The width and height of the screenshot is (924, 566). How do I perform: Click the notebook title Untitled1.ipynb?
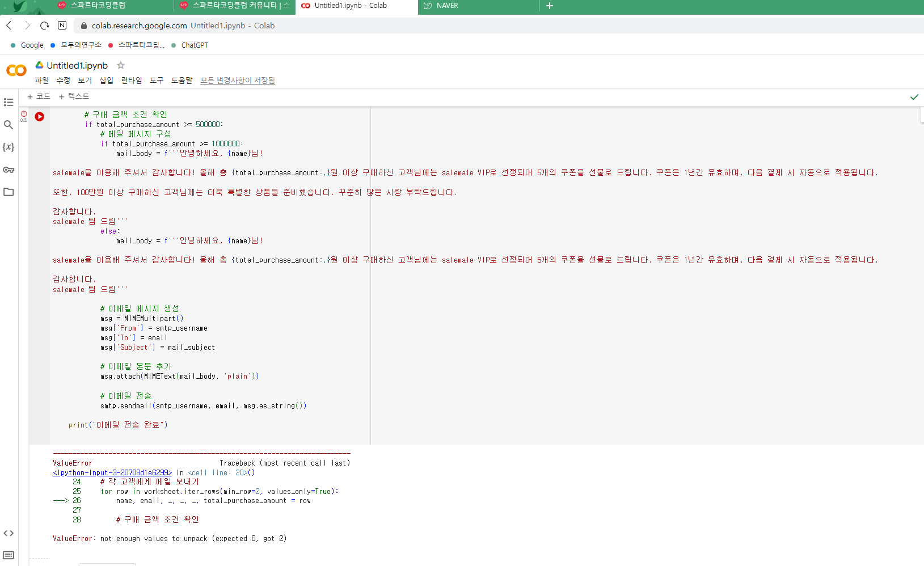point(77,65)
